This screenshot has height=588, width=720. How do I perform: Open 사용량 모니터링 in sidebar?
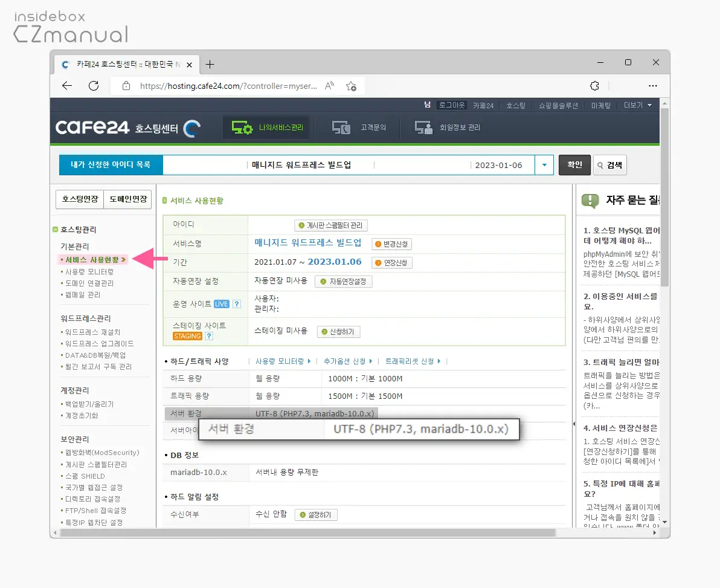(x=89, y=271)
